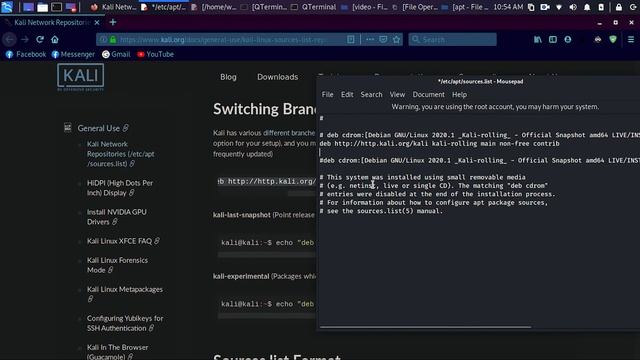This screenshot has width=640, height=360.
Task: Open Gmail bookmark
Action: [x=116, y=54]
